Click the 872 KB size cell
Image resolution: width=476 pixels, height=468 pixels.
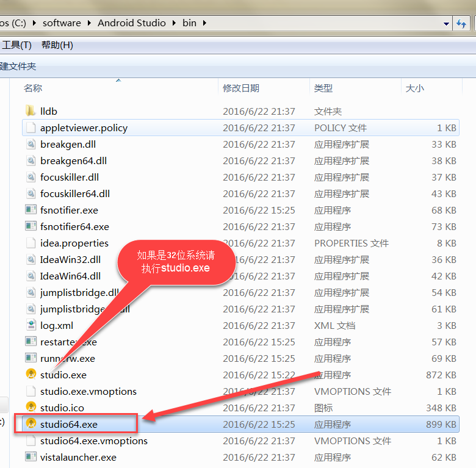pos(441,375)
